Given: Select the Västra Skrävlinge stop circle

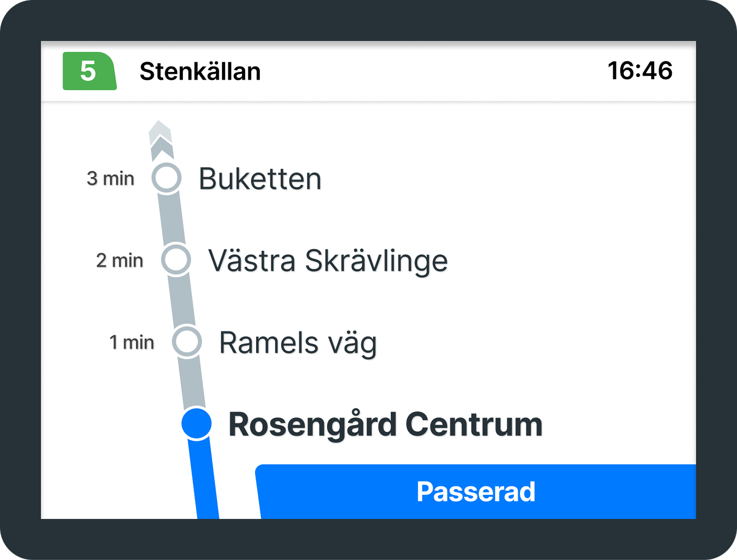Looking at the screenshot, I should click(x=176, y=260).
